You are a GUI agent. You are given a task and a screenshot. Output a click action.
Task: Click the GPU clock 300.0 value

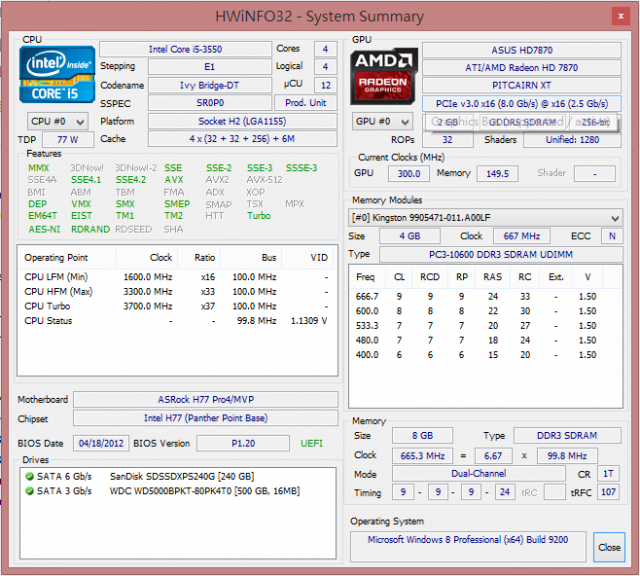(x=409, y=173)
